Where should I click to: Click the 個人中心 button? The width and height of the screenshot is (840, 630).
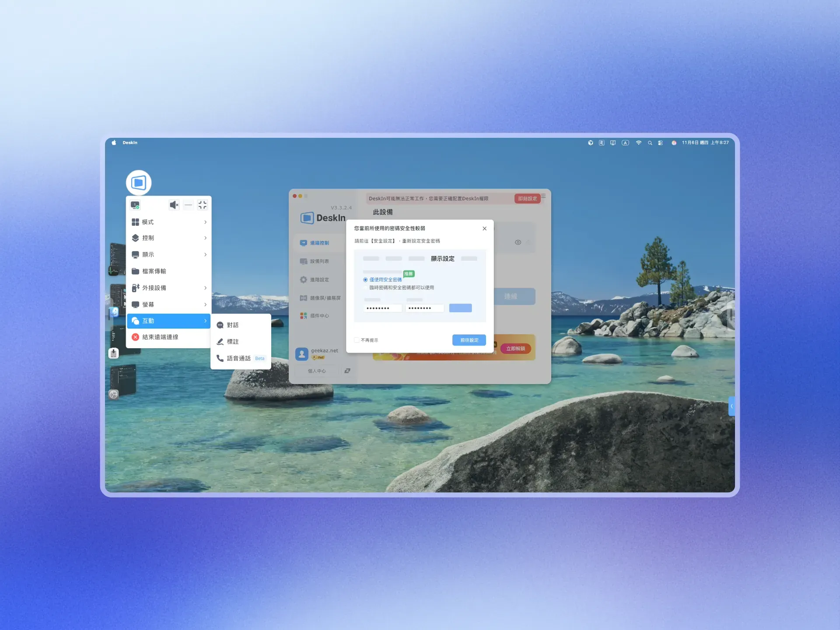[x=317, y=371]
